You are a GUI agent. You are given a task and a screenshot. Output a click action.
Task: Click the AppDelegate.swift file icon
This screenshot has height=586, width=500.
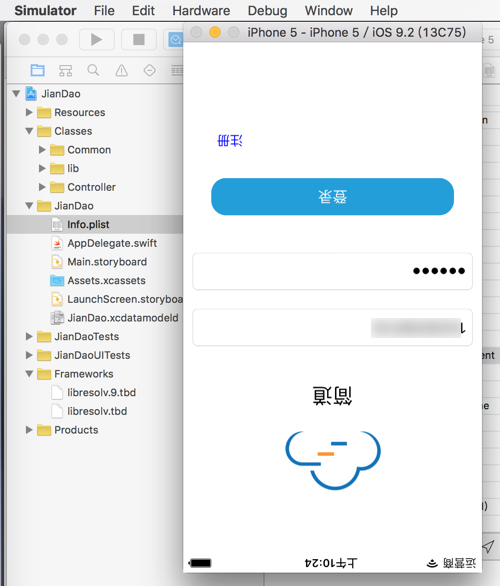coord(57,243)
